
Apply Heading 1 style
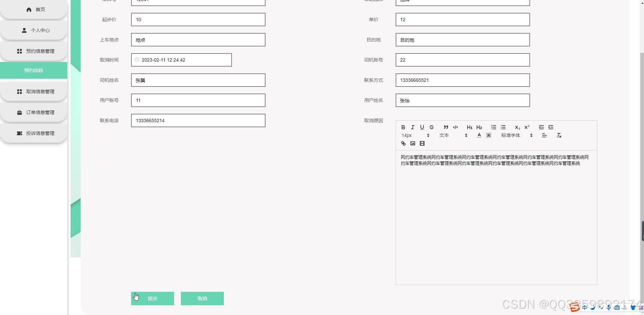point(470,127)
